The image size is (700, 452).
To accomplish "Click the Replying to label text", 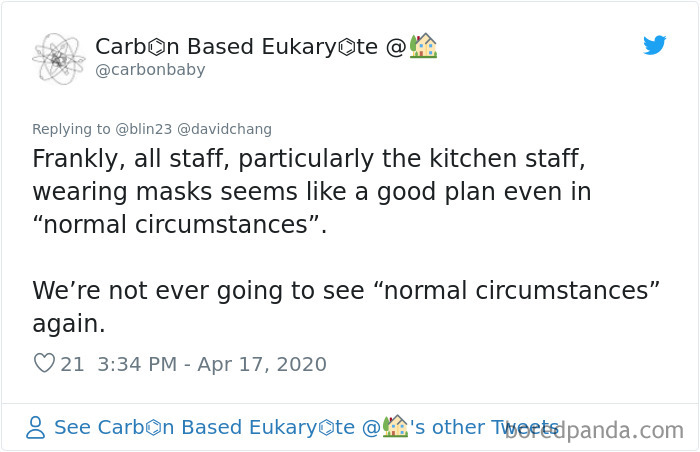I will pos(71,129).
